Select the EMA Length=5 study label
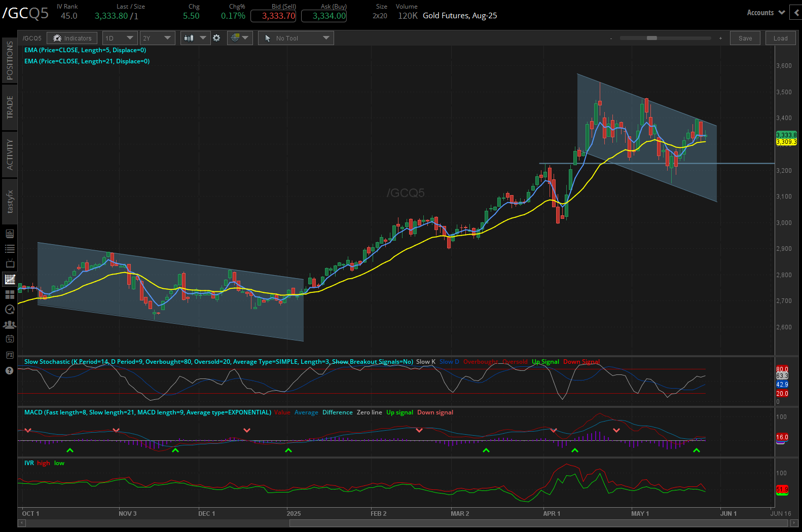 click(x=85, y=50)
